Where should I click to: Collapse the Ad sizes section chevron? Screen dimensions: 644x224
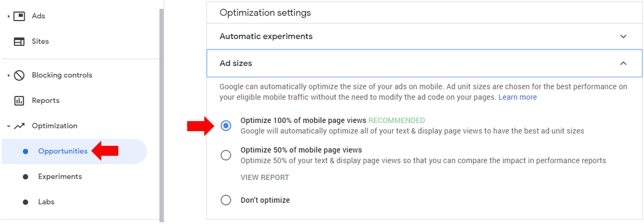click(623, 63)
